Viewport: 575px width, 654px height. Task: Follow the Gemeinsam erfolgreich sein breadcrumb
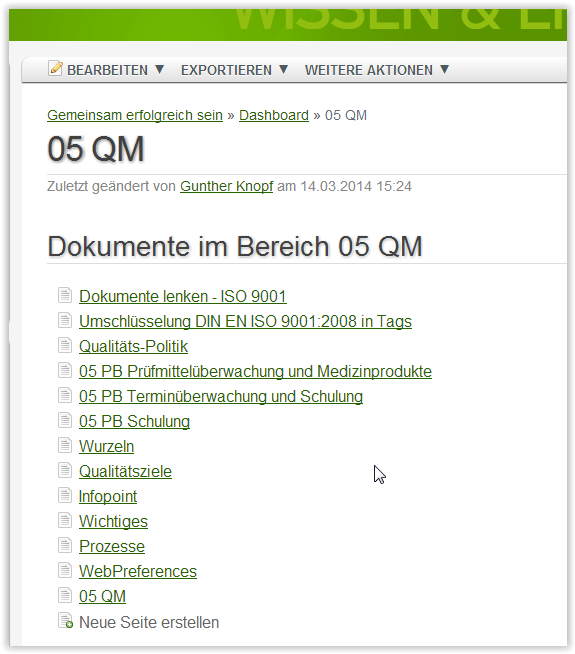pos(135,115)
